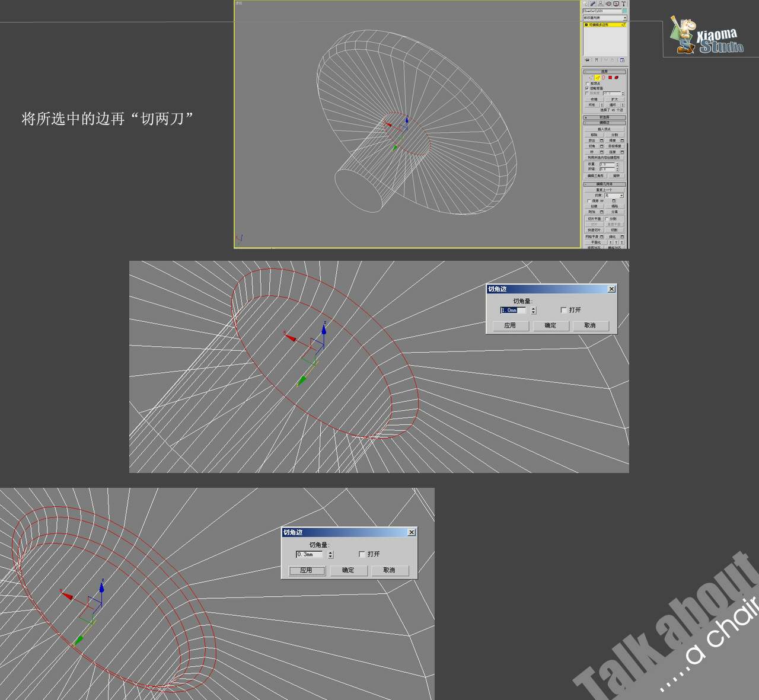Screen dimensions: 759x700
Task: Click the 插入顶点 button
Action: 604,129
